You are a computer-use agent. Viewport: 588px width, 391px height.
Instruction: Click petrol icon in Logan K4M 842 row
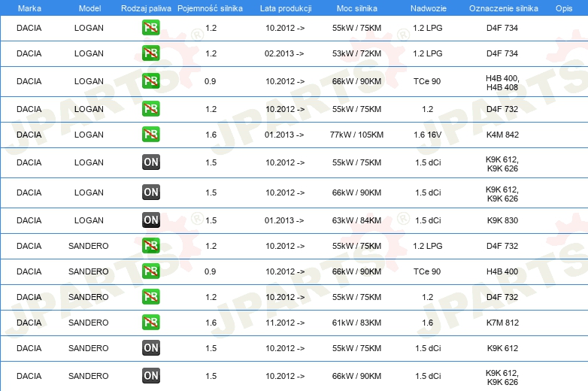coord(150,134)
